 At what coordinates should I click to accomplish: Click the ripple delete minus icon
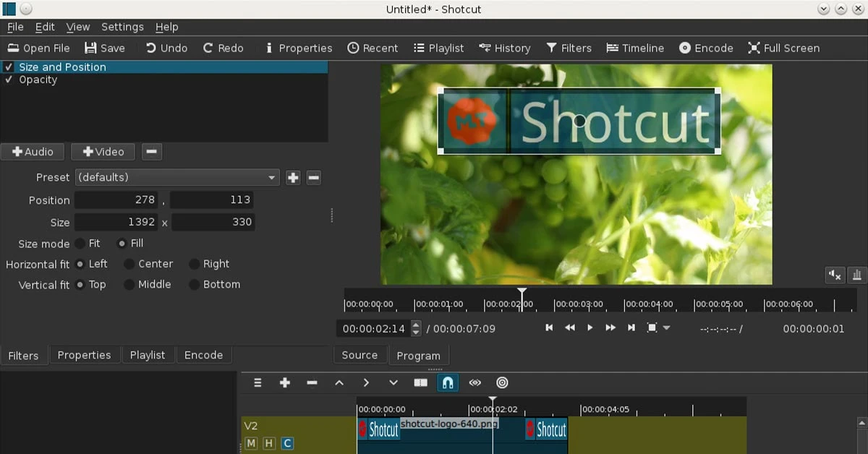[x=312, y=382]
